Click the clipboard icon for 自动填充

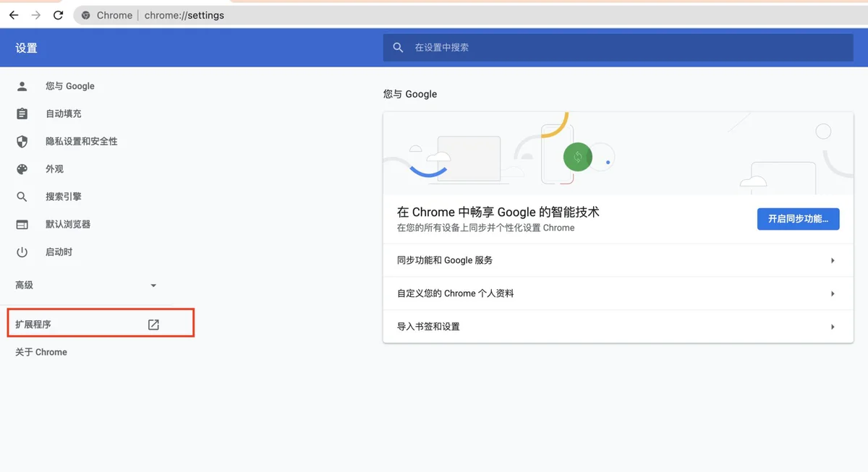click(22, 113)
